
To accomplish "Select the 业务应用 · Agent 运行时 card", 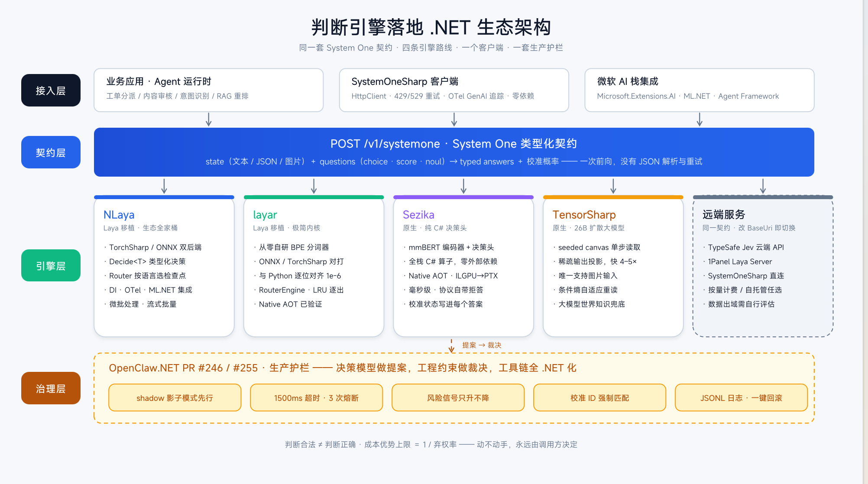I will [209, 90].
